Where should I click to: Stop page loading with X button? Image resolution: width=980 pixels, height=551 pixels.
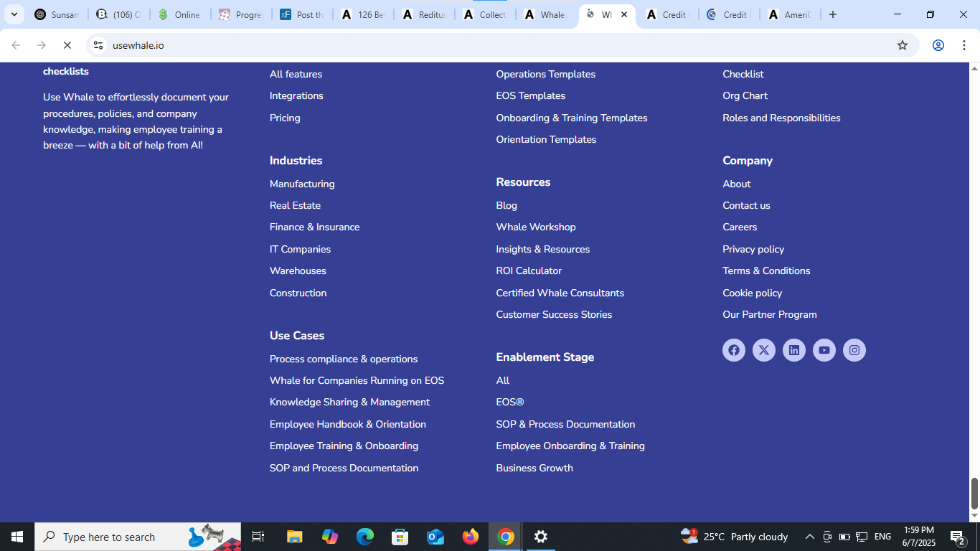[x=67, y=45]
